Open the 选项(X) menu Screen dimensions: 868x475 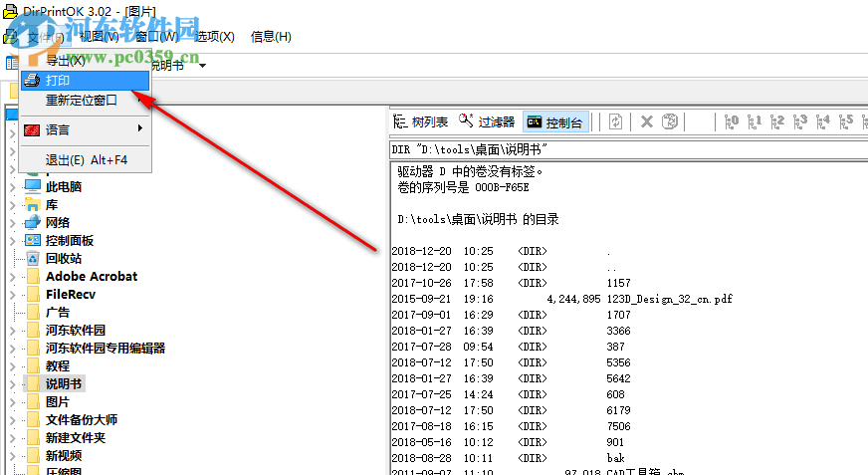(x=215, y=37)
